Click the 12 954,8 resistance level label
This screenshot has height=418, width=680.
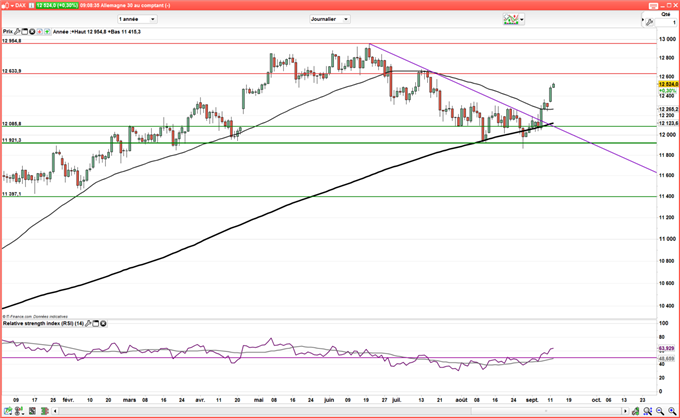click(x=12, y=41)
